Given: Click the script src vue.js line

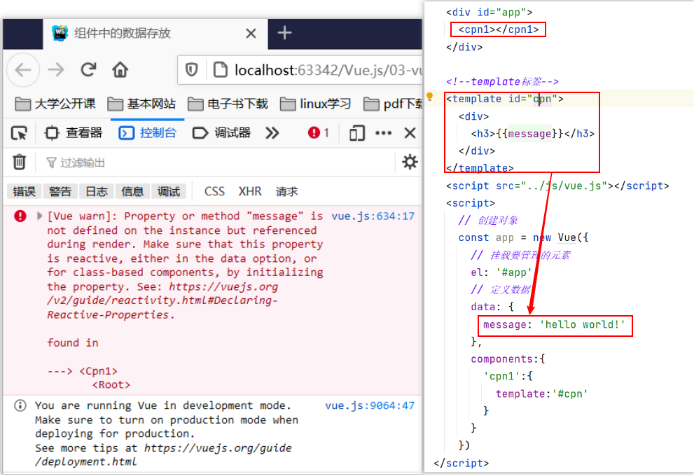Looking at the screenshot, I should (x=558, y=186).
